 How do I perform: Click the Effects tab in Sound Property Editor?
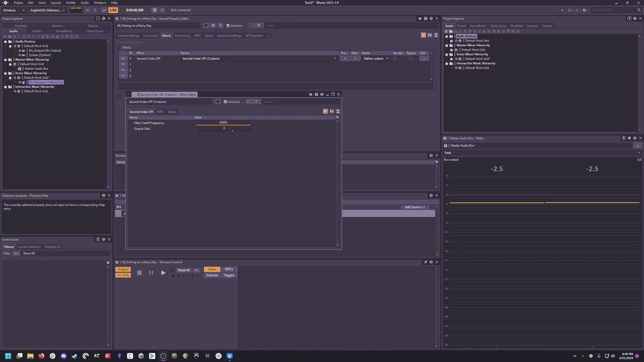coord(167,35)
